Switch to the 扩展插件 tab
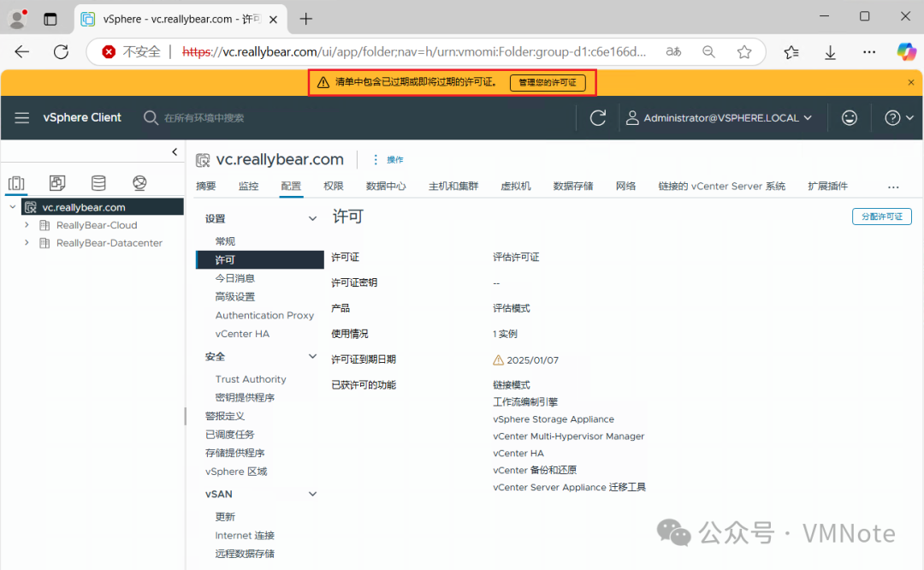Screen dimensions: 924x570 tap(827, 187)
